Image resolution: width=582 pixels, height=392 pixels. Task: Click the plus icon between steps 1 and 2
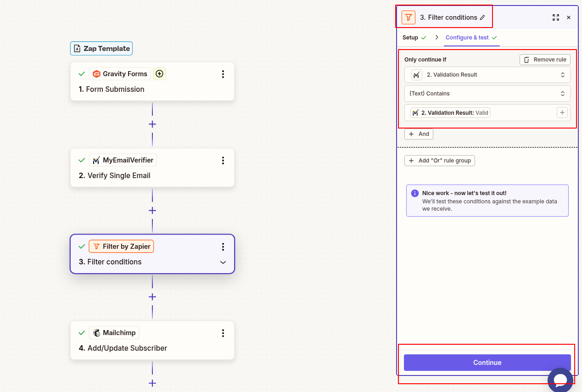coord(152,124)
